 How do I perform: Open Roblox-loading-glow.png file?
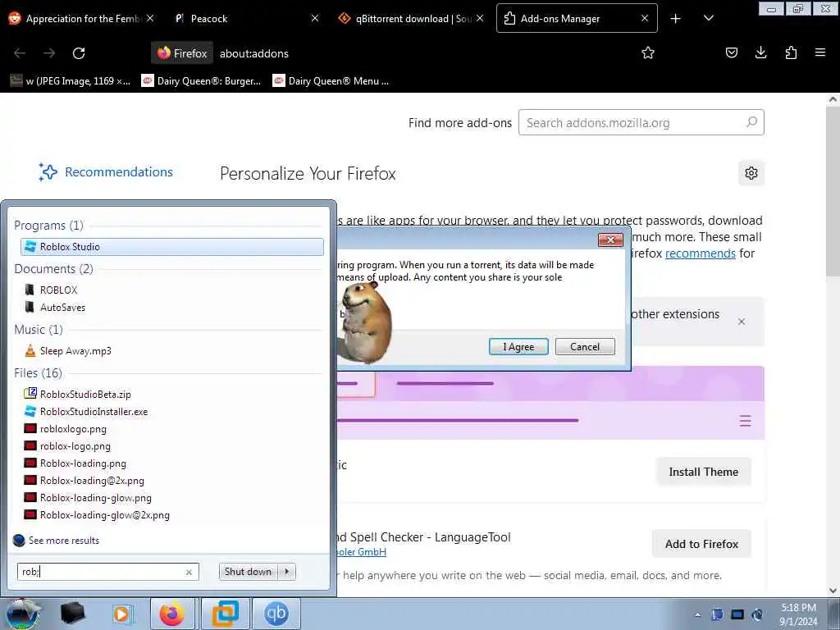[88, 498]
